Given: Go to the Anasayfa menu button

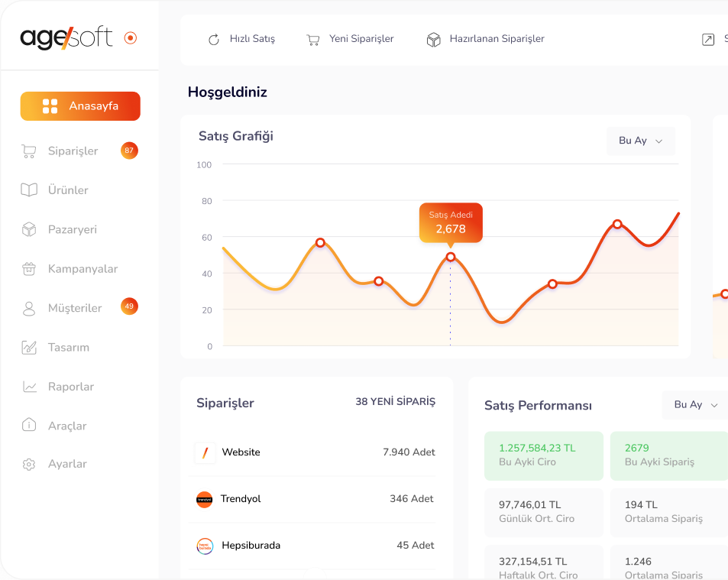Looking at the screenshot, I should coord(80,106).
